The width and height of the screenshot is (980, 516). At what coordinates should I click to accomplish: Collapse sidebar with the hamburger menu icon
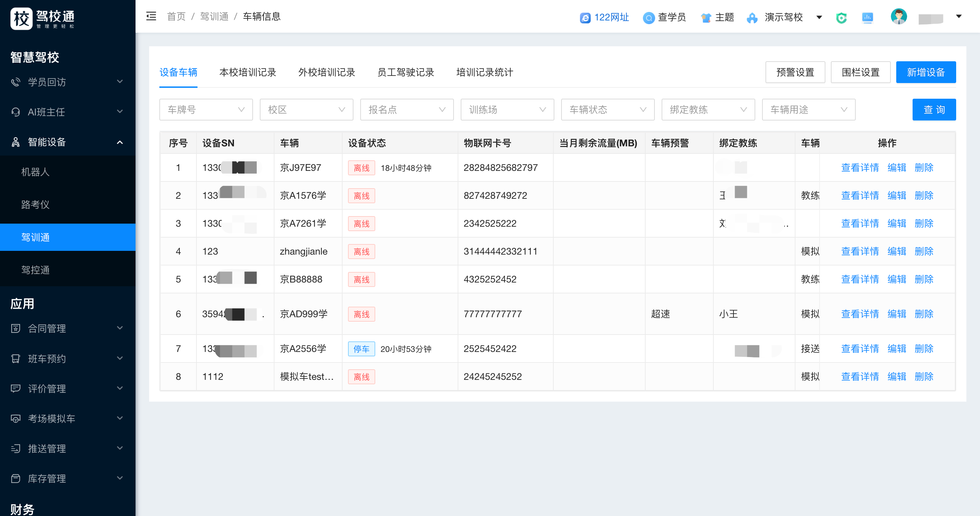coord(151,16)
